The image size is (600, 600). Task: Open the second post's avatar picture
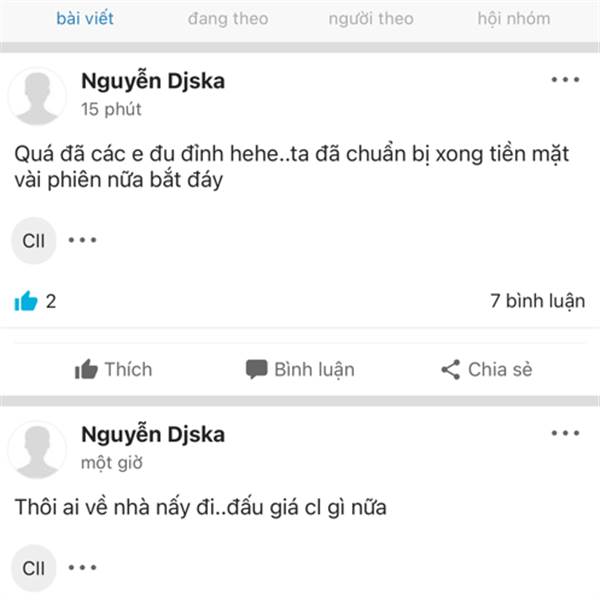click(37, 450)
